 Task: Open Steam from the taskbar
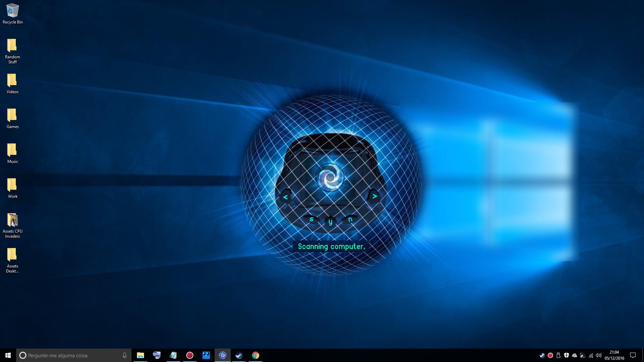(x=239, y=355)
